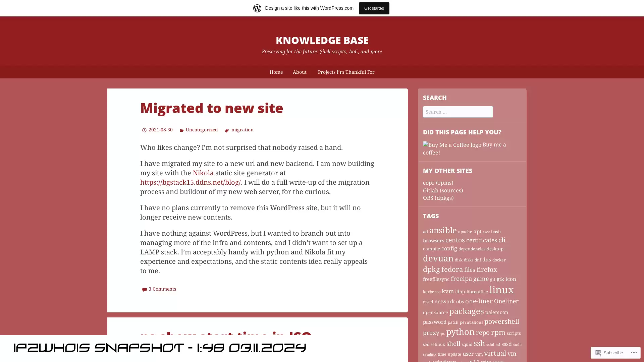Click the Nikola hyperlink in post body
The height and width of the screenshot is (362, 644).
tap(203, 173)
